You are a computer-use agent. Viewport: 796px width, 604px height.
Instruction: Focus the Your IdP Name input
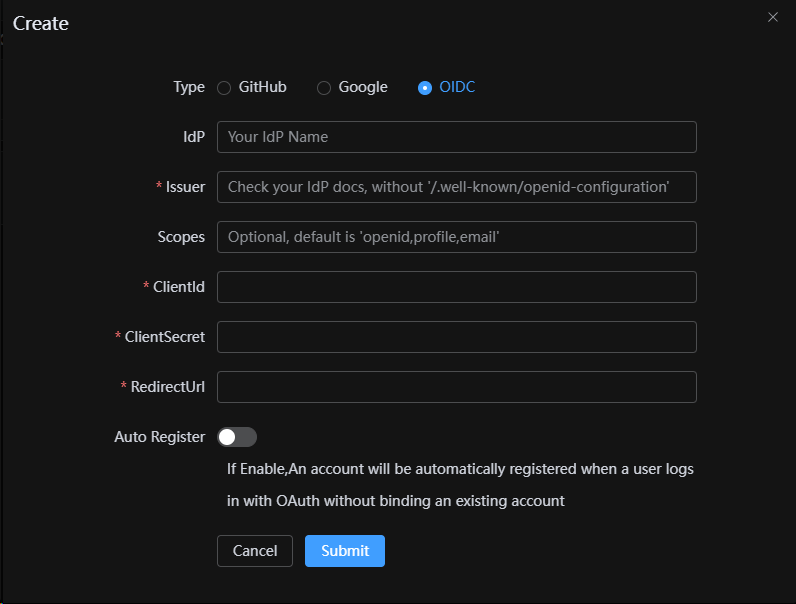click(x=456, y=137)
